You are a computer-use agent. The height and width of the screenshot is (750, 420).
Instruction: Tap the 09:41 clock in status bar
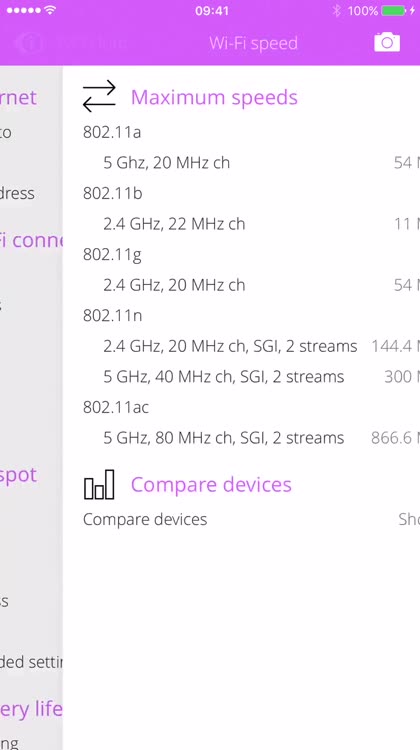(x=211, y=11)
